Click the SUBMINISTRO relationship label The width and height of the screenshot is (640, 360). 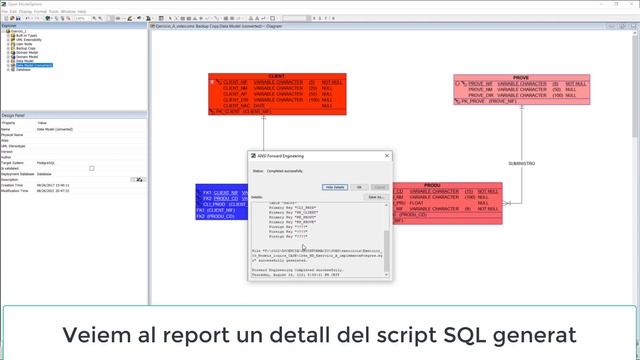click(x=521, y=163)
